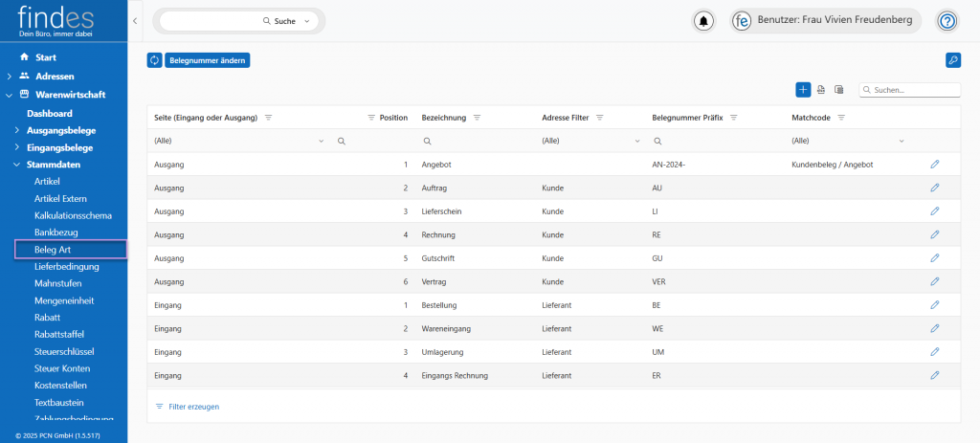Click the refresh icon beside Belegnummer ändern
This screenshot has height=443, width=980.
point(154,60)
